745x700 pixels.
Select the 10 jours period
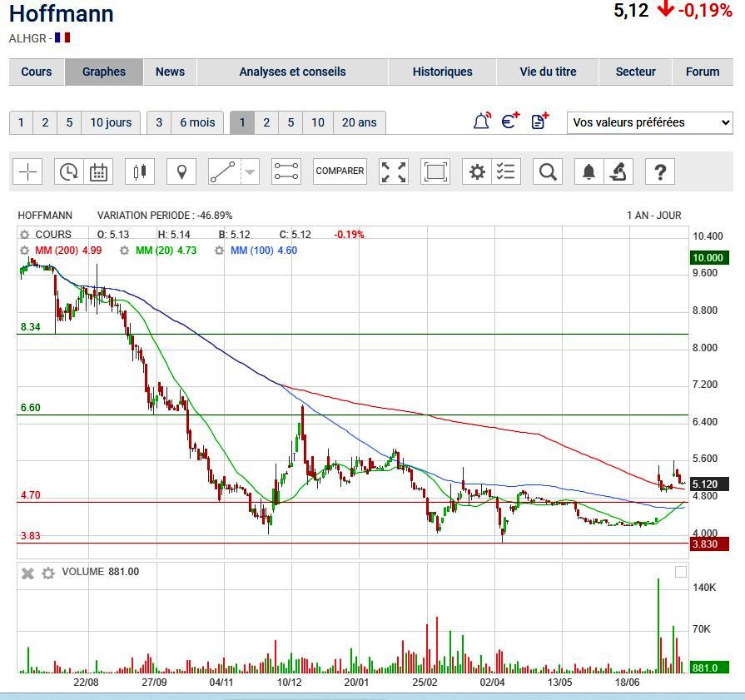coord(111,122)
